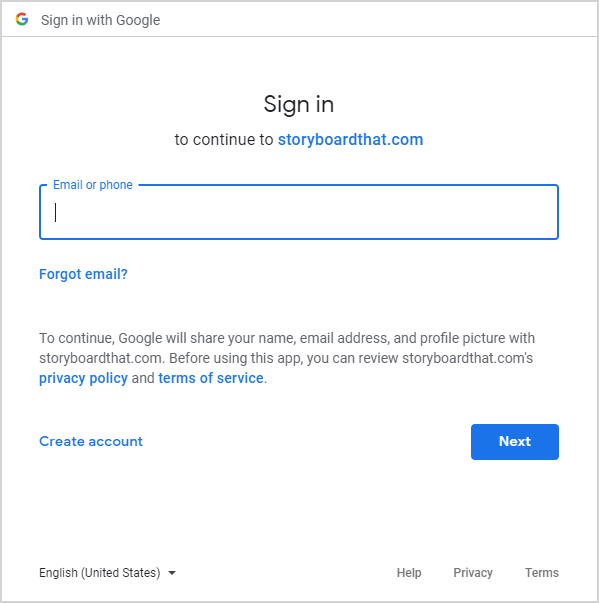Open the Help footer link
599x603 pixels.
409,573
